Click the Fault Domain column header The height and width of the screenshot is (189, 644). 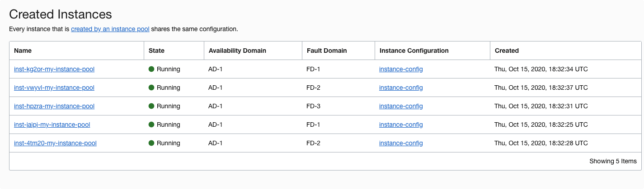point(326,51)
